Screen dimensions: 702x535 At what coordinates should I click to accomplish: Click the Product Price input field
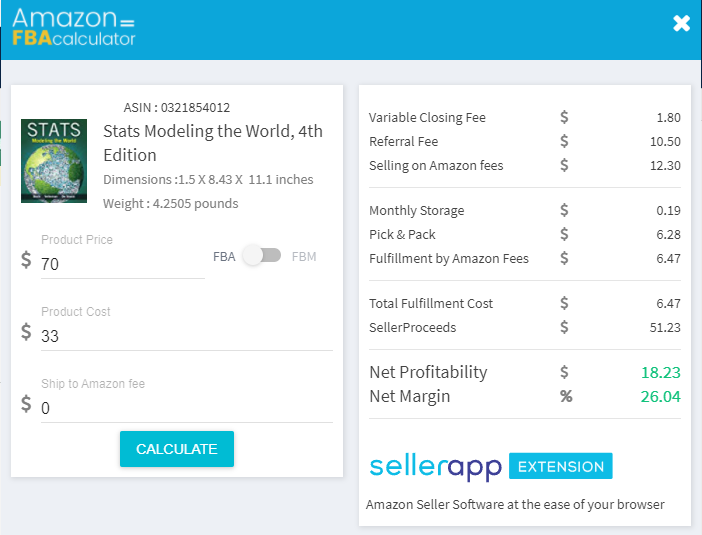tap(123, 264)
